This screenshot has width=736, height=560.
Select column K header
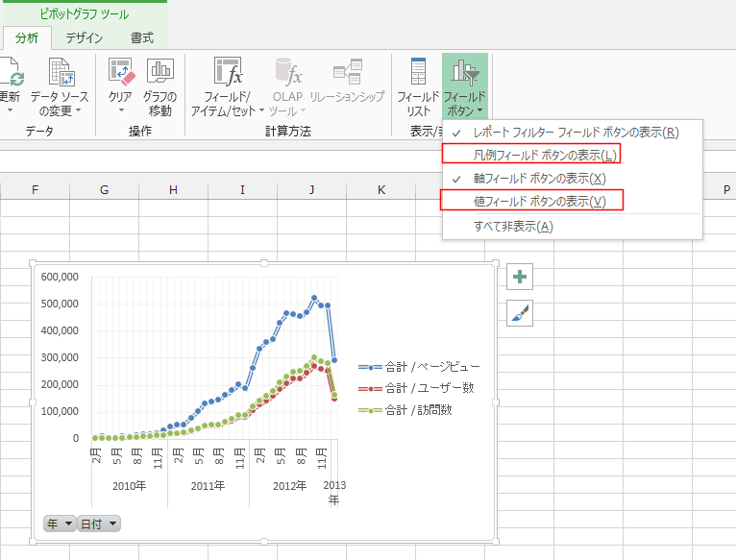click(381, 189)
